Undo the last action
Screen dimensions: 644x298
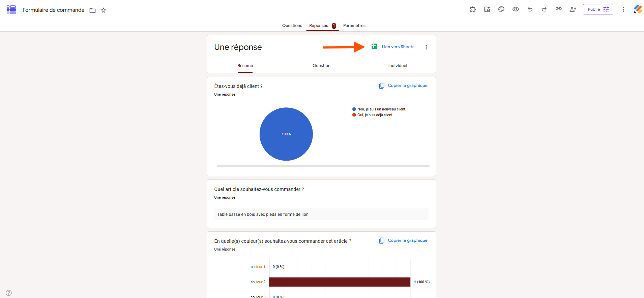[x=530, y=9]
